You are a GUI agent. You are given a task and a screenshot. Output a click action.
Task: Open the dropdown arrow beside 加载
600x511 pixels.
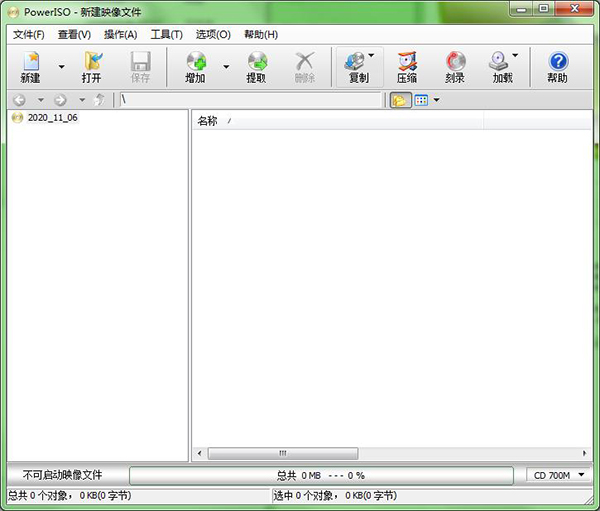[515, 56]
